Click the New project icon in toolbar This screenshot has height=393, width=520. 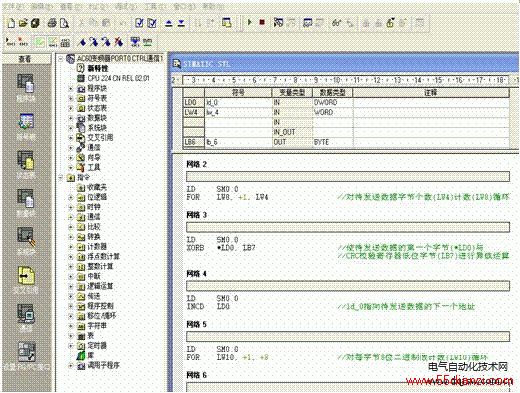(x=11, y=23)
